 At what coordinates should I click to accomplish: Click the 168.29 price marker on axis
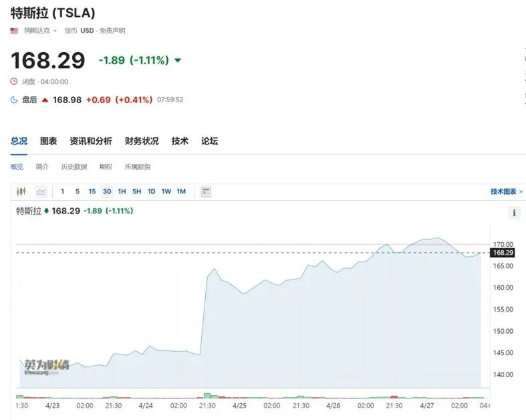503,253
